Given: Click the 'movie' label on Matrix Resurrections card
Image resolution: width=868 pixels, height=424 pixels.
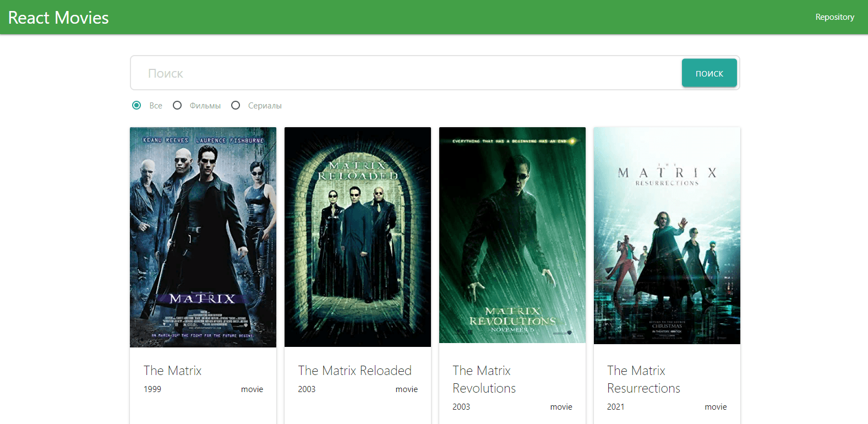Looking at the screenshot, I should (x=716, y=407).
